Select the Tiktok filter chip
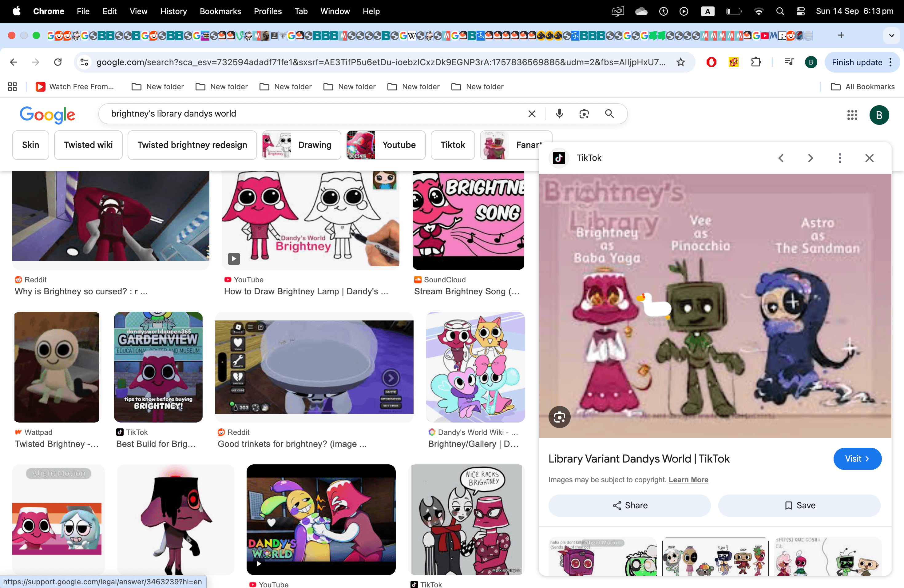This screenshot has height=588, width=904. click(x=453, y=145)
